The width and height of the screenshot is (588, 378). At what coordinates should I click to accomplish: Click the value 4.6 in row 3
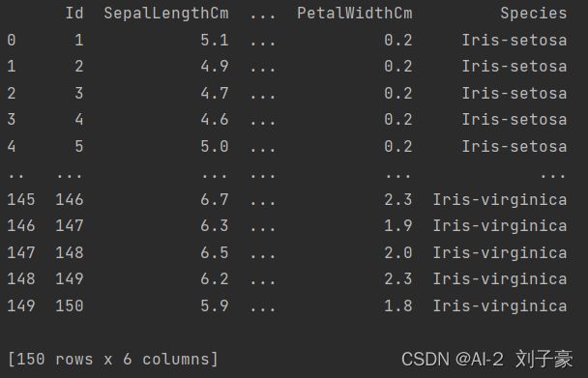pos(215,120)
